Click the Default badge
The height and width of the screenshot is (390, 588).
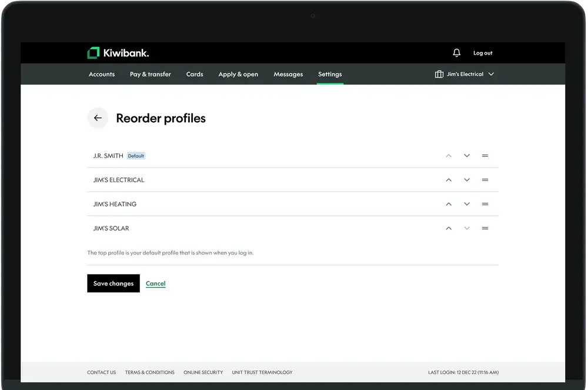point(136,156)
